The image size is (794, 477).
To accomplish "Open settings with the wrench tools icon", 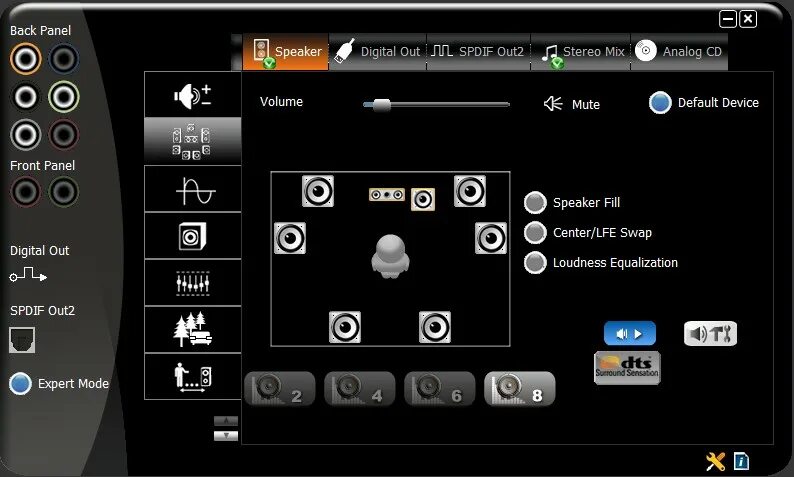I will click(x=716, y=461).
